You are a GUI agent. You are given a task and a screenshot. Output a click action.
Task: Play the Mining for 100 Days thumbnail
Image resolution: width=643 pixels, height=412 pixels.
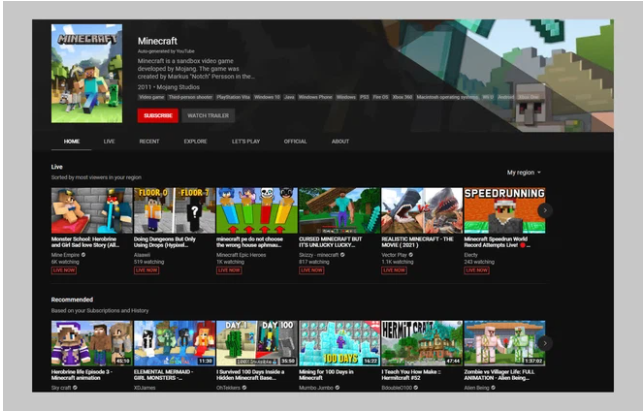339,343
